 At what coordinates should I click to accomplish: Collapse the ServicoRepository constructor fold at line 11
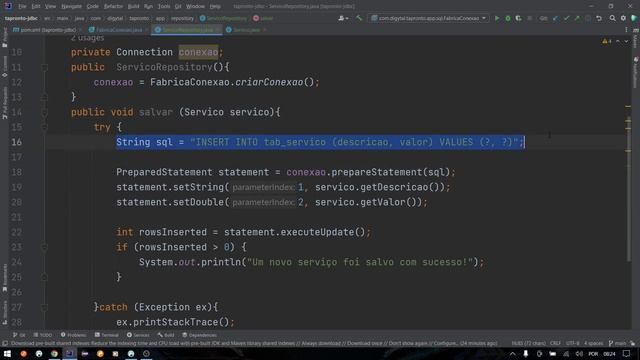click(44, 67)
